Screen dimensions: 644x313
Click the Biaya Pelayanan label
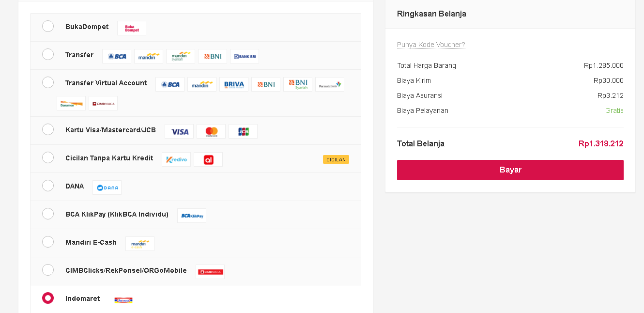(x=423, y=110)
